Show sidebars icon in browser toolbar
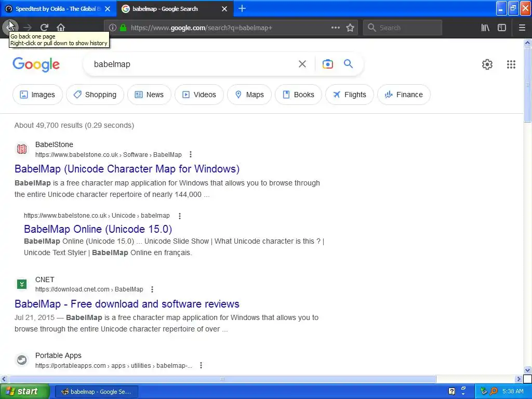532x399 pixels. pyautogui.click(x=502, y=28)
